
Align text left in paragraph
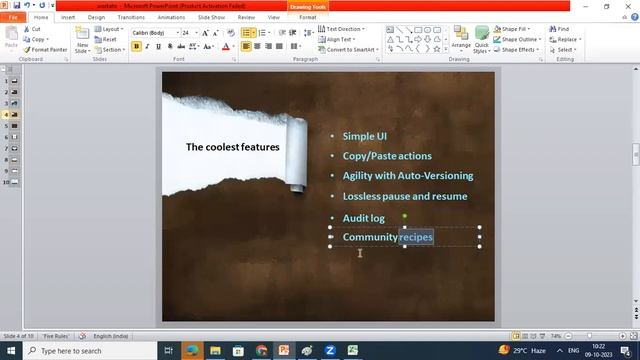tap(246, 46)
